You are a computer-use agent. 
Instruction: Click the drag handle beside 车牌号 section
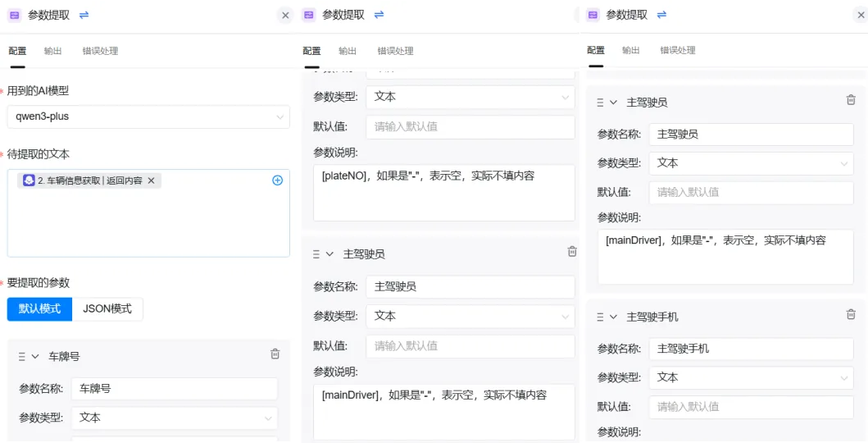(21, 357)
